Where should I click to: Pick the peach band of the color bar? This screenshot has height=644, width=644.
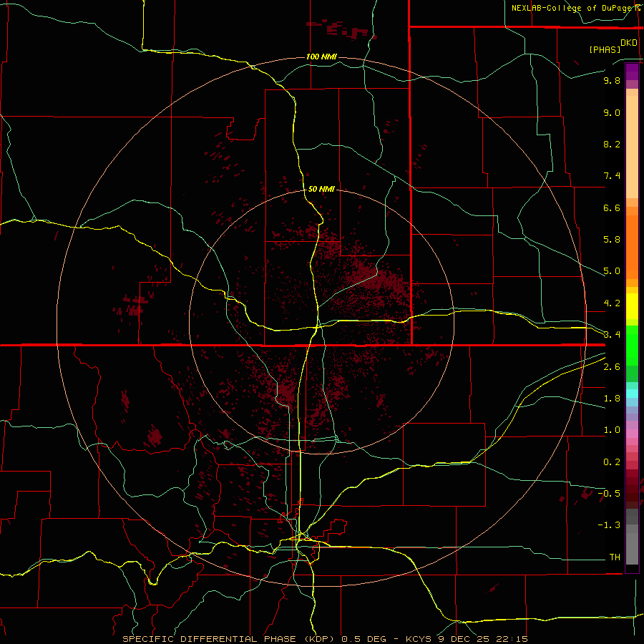(x=632, y=147)
